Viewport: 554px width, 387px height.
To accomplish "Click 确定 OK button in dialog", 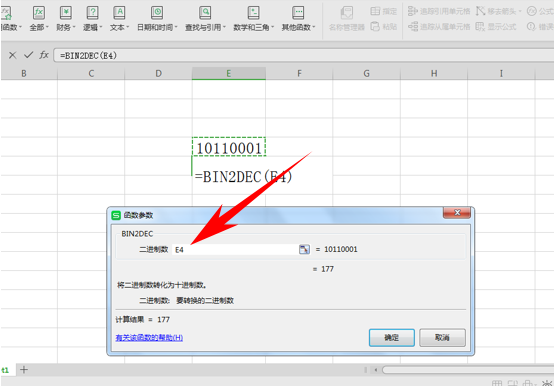I will 391,338.
